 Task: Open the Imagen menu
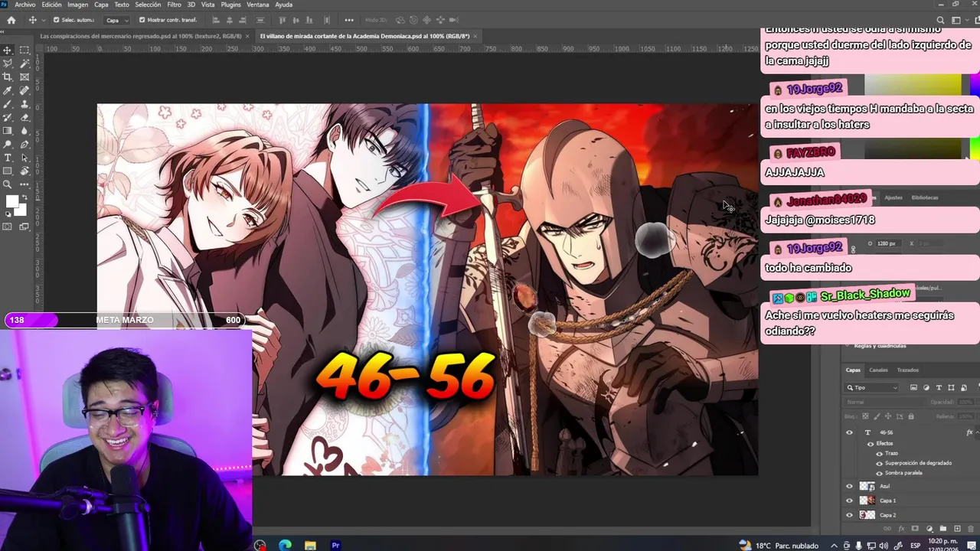tap(77, 5)
